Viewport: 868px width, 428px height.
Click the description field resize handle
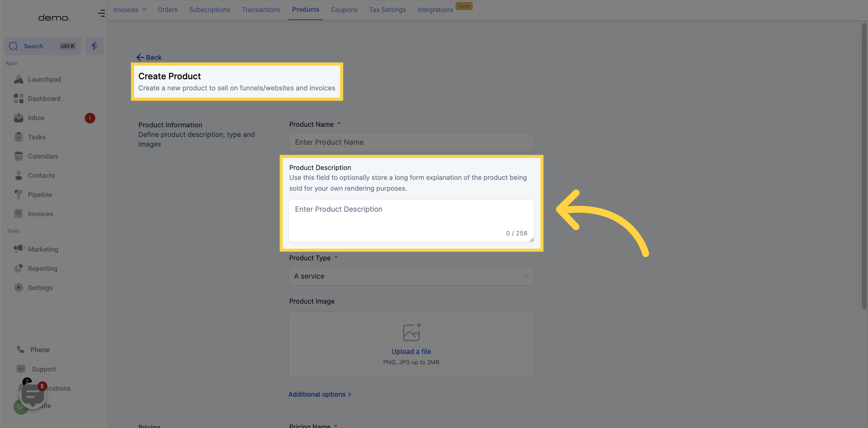[x=531, y=239]
